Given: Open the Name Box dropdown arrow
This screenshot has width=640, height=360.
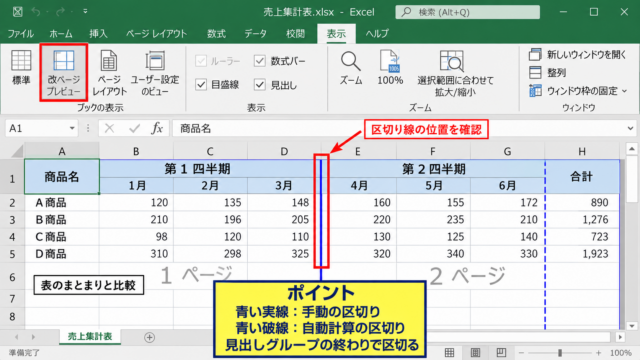Looking at the screenshot, I should click(x=72, y=129).
